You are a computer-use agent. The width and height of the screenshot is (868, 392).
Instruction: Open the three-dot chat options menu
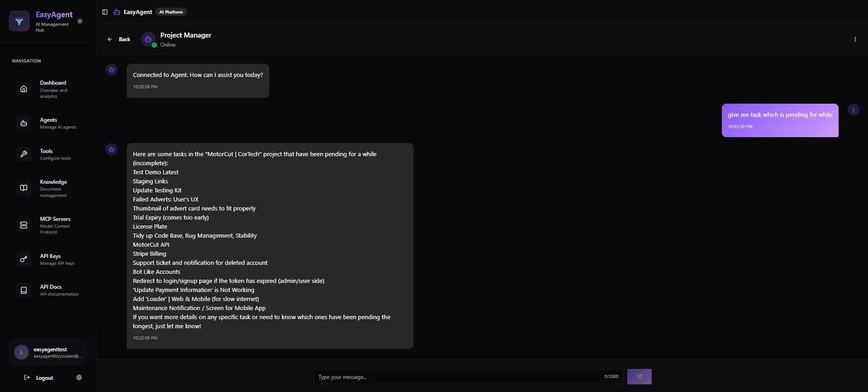(x=855, y=39)
